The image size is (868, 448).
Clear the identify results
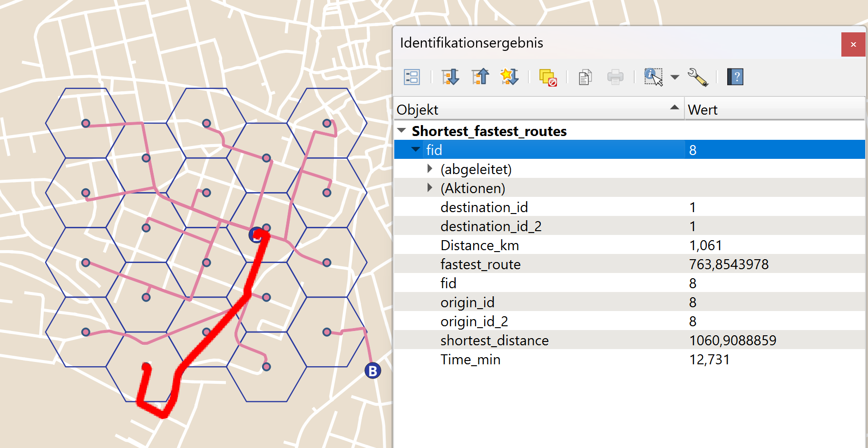pyautogui.click(x=548, y=78)
